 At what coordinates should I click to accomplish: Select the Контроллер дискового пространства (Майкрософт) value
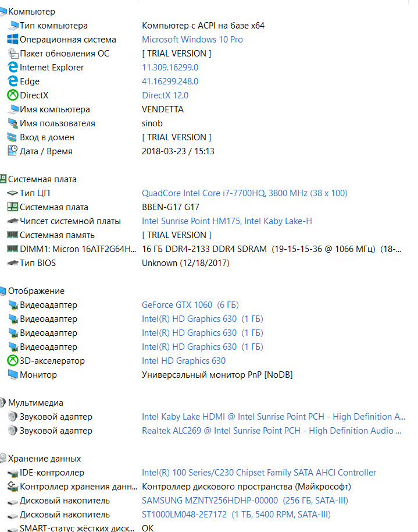tap(246, 486)
